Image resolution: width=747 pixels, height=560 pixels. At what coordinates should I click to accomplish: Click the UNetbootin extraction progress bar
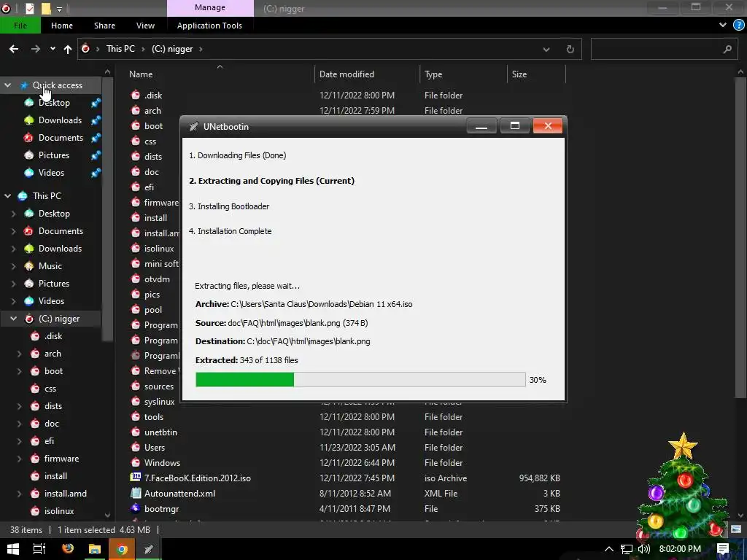[360, 379]
